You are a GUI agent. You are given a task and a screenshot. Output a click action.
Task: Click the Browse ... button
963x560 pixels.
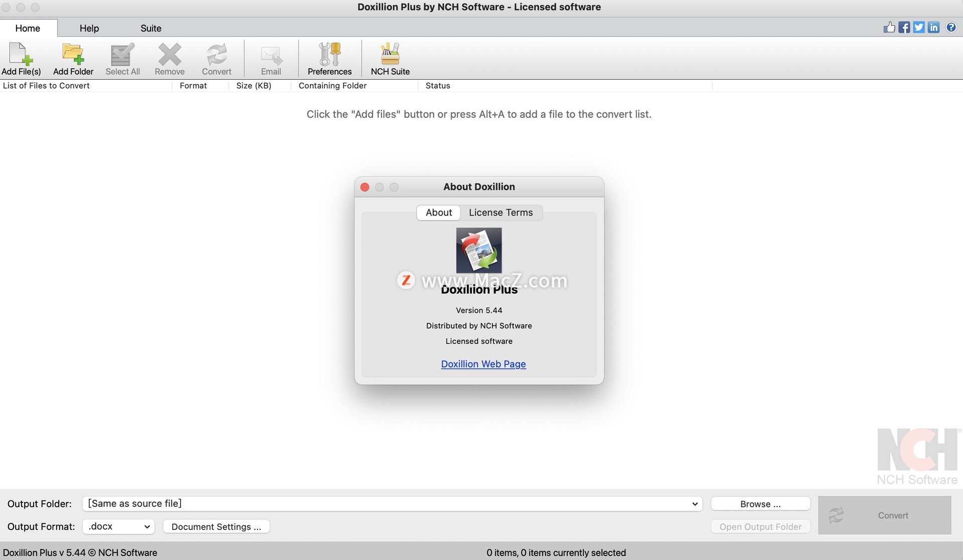(760, 504)
